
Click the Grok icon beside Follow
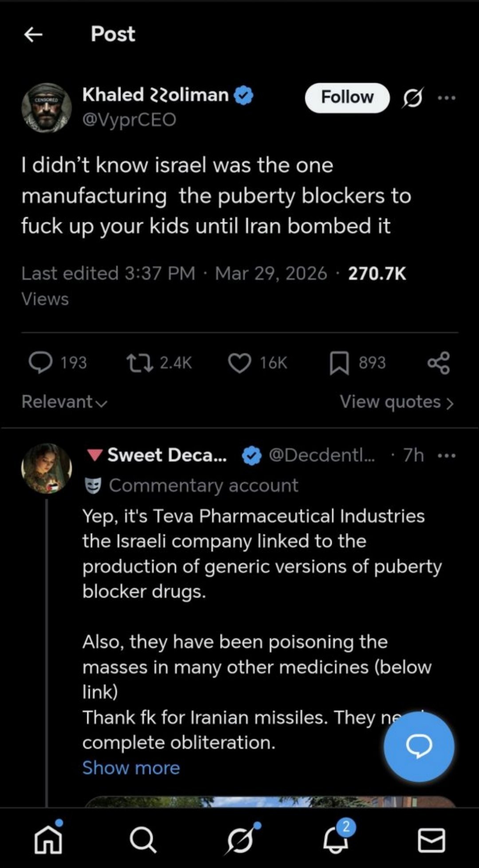[x=412, y=98]
